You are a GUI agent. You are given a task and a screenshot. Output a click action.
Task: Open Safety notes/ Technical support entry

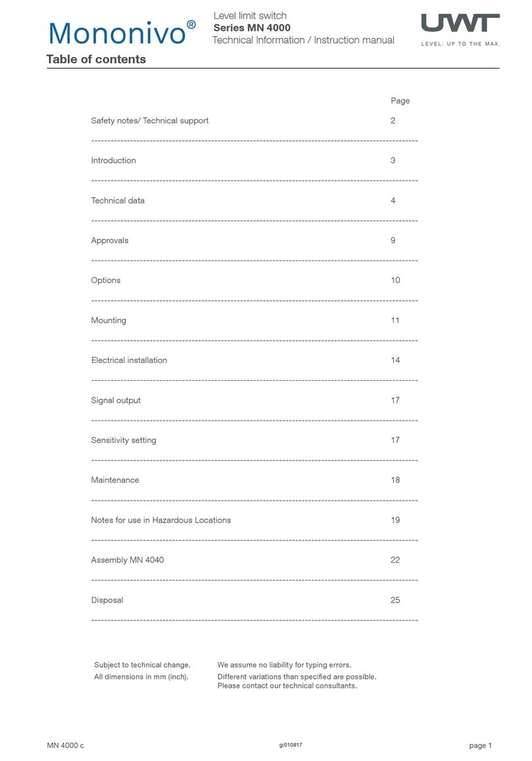pyautogui.click(x=149, y=121)
